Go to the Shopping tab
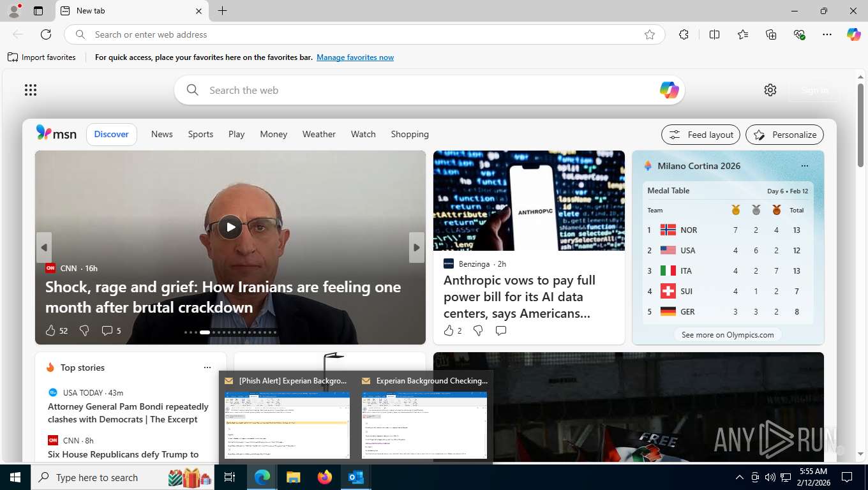868x490 pixels. 410,134
